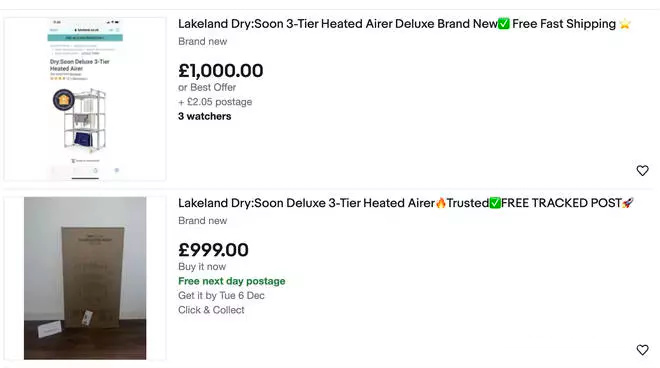Click the green checkmark in first title
The width and height of the screenshot is (660, 368).
click(x=504, y=24)
